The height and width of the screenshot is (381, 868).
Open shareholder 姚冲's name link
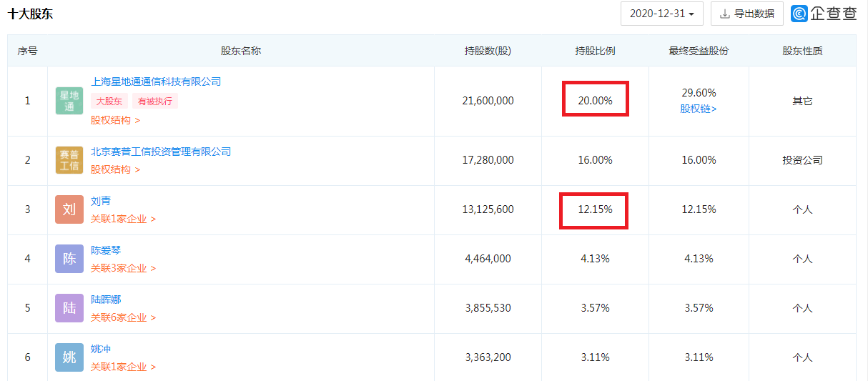click(x=101, y=349)
